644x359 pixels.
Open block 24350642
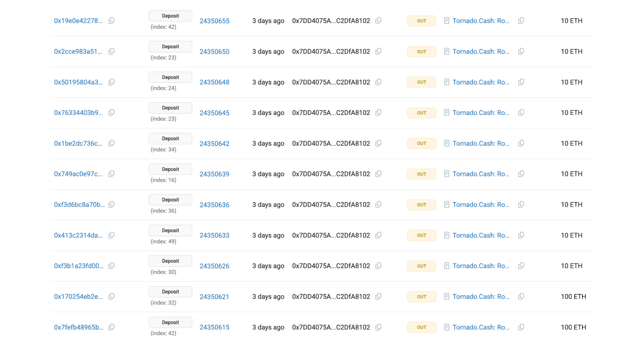pos(215,144)
